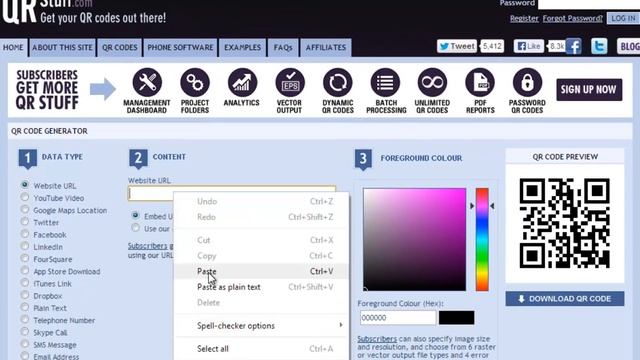Follow the Register link
The height and width of the screenshot is (360, 640).
point(524,18)
